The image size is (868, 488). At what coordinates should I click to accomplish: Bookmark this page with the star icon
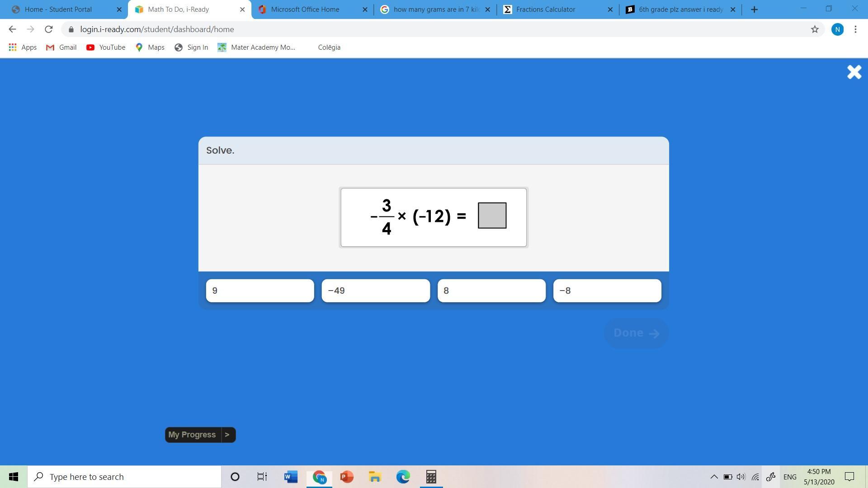(x=815, y=29)
